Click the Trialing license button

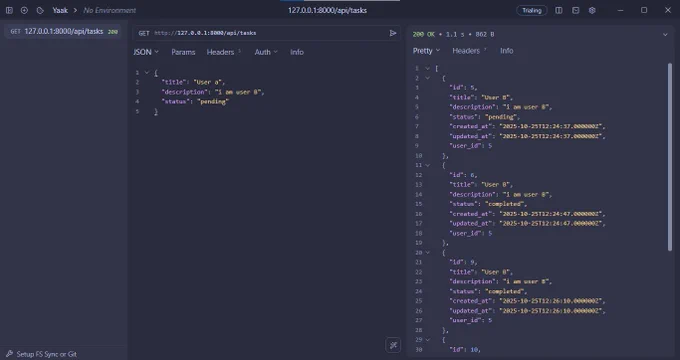532,10
